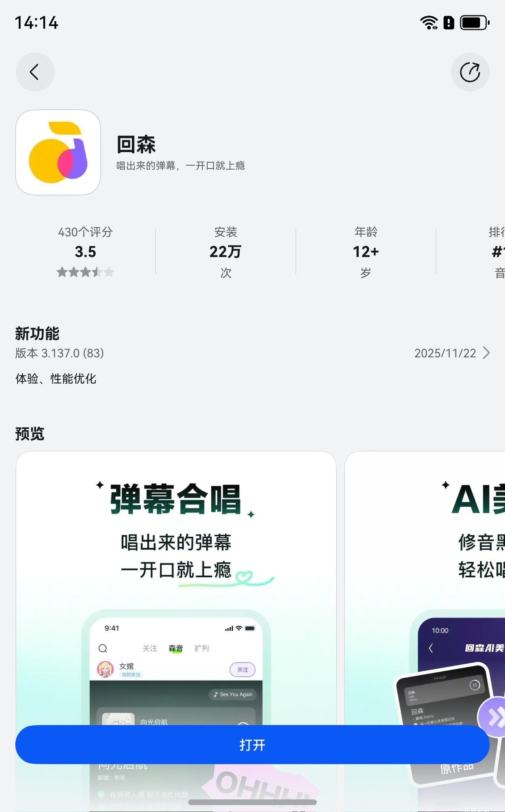Tap the 安装 22万 installs stat
This screenshot has height=812, width=505.
pyautogui.click(x=226, y=251)
